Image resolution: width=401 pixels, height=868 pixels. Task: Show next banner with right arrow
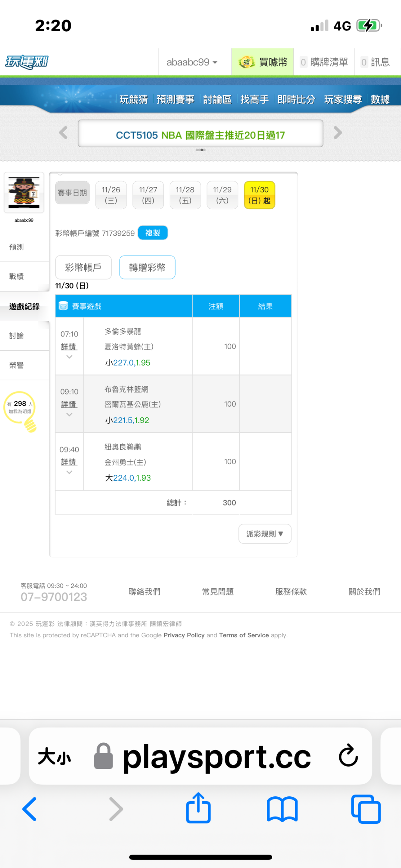click(x=338, y=133)
